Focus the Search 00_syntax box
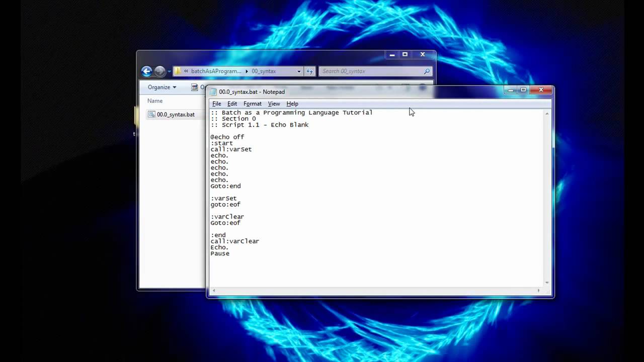 (x=375, y=71)
